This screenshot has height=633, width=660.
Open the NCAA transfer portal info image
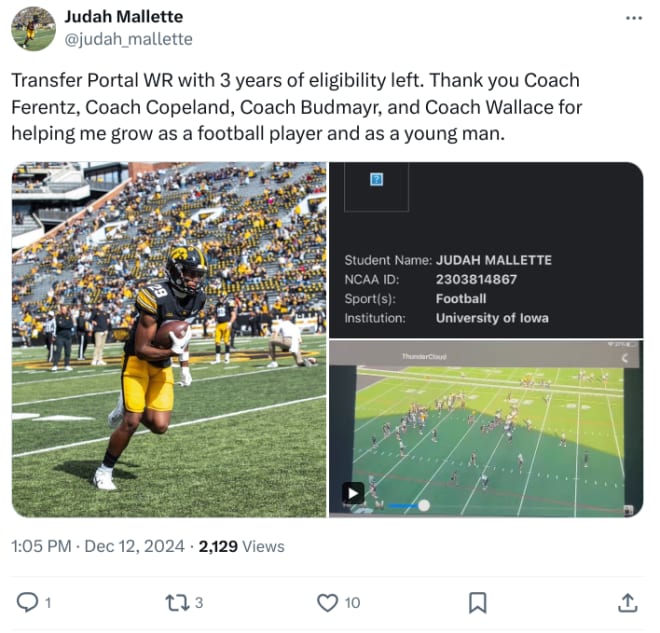click(x=486, y=250)
